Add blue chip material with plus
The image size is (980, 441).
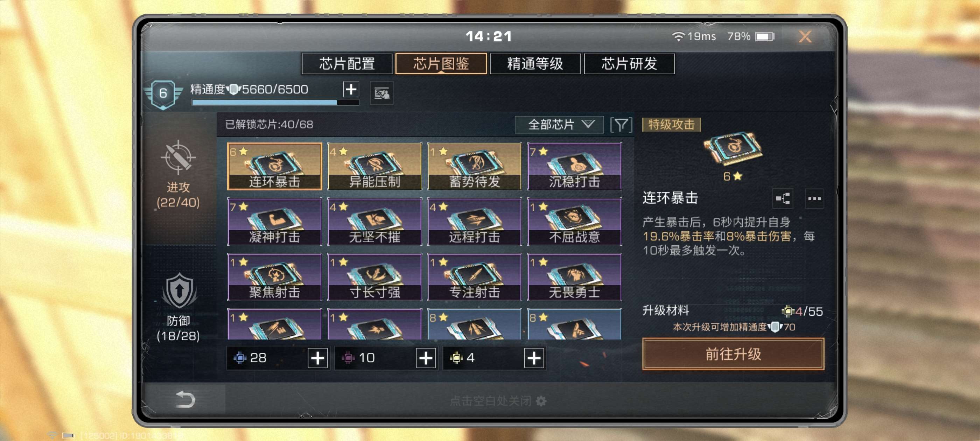[x=318, y=358]
